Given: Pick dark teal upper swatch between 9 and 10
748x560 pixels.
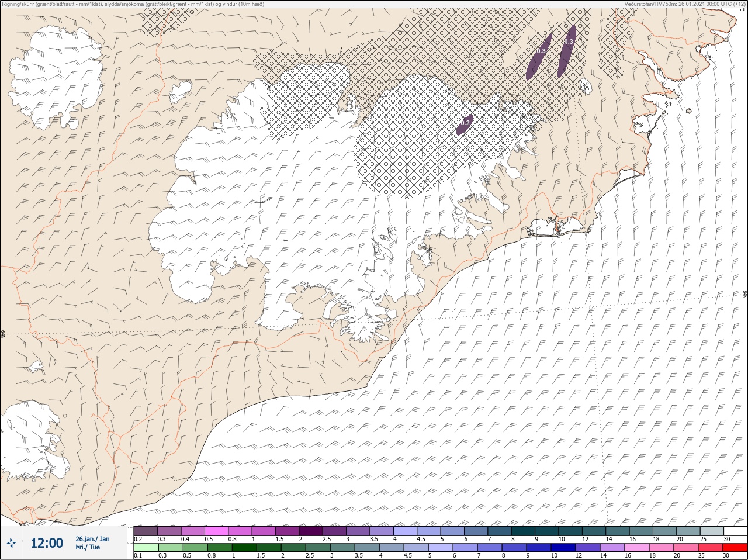Looking at the screenshot, I should [x=547, y=531].
